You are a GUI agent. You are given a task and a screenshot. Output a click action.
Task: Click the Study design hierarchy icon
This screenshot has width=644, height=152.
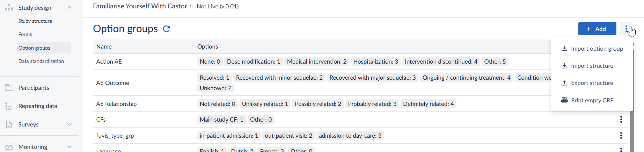pos(9,7)
